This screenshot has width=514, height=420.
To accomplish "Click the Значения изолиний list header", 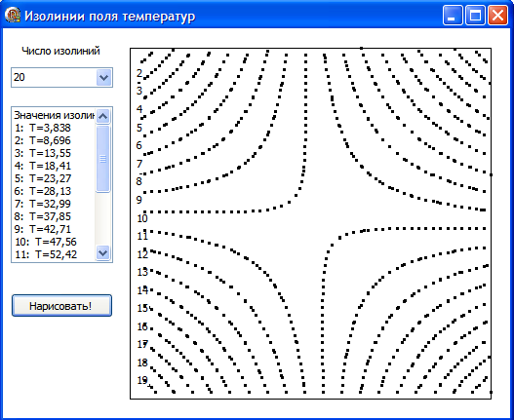I will point(54,115).
